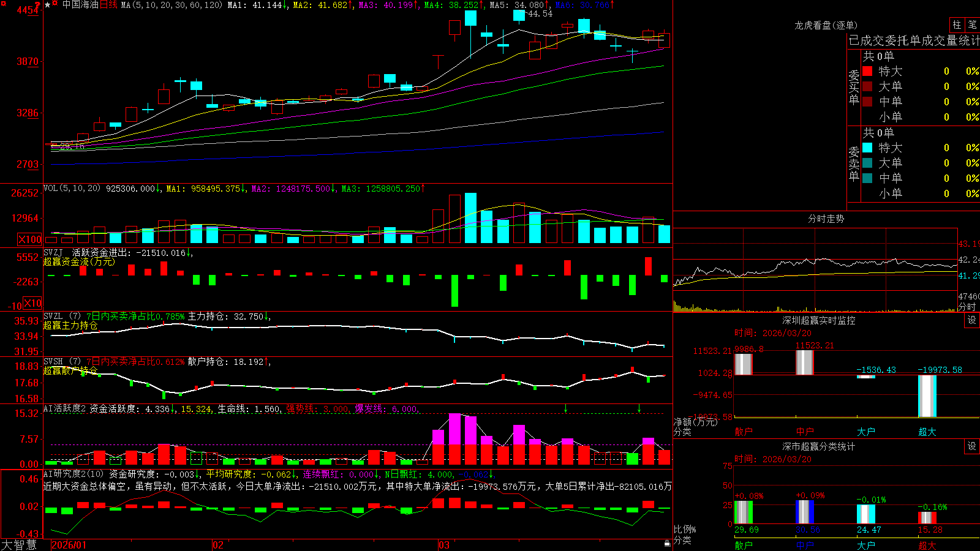Click the cyan 特大 sell-order swatch
The image size is (980, 551).
point(867,148)
